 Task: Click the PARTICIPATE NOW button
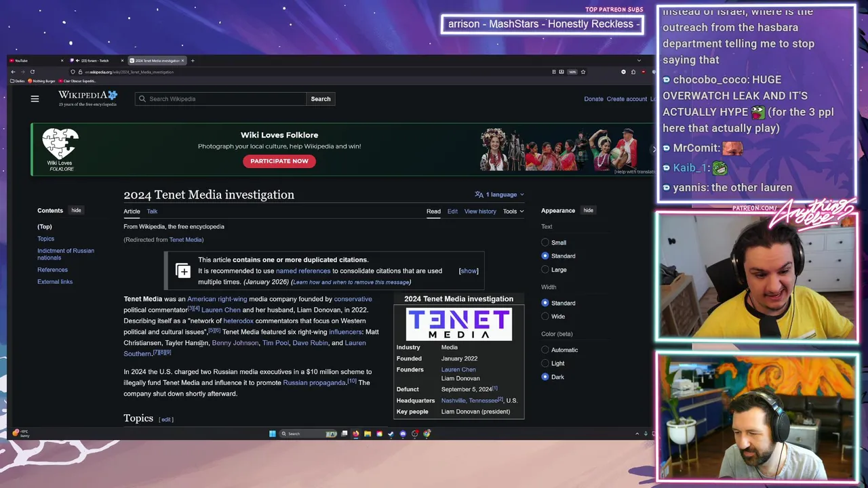(x=279, y=161)
